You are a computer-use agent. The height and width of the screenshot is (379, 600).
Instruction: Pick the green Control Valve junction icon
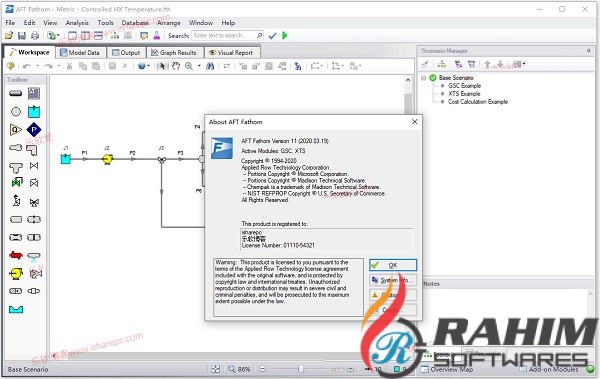tap(16, 182)
